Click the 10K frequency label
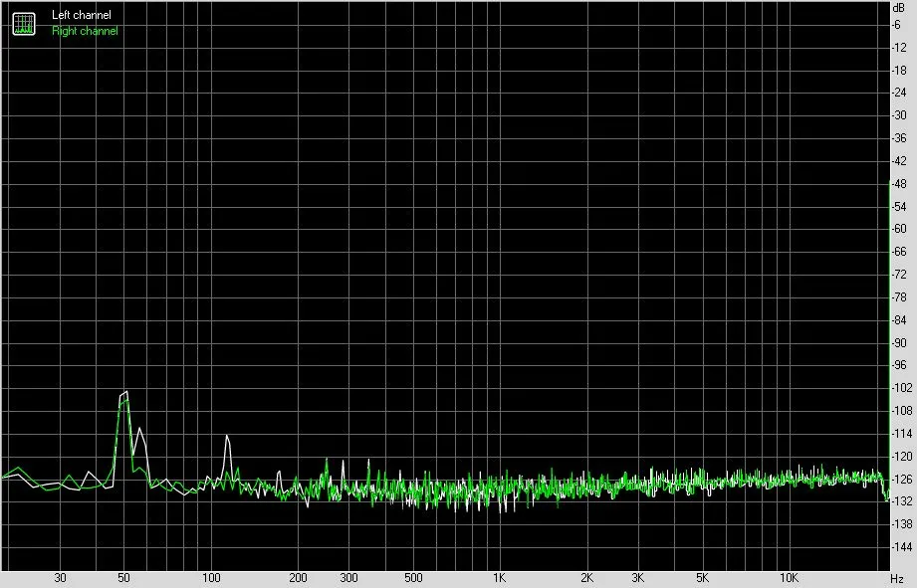The height and width of the screenshot is (588, 917). click(x=788, y=578)
